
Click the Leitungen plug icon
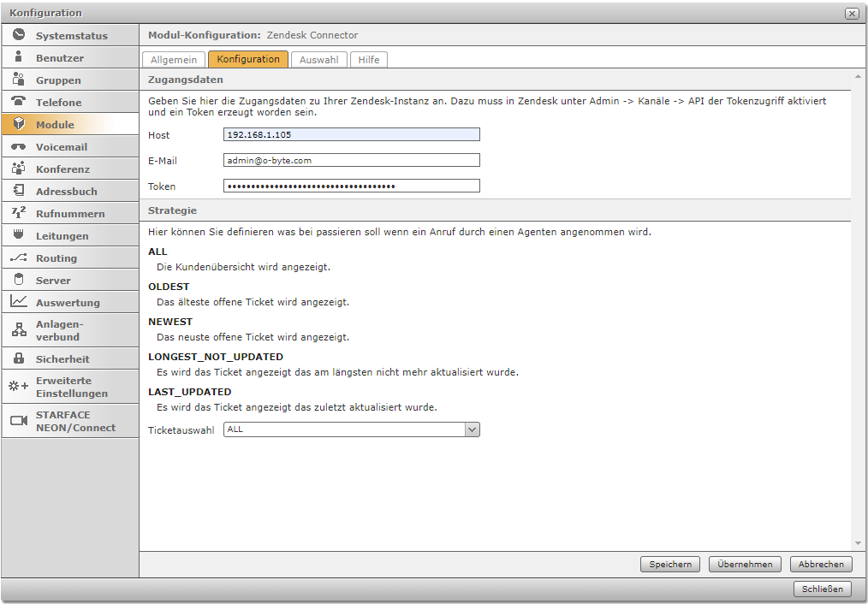[19, 235]
